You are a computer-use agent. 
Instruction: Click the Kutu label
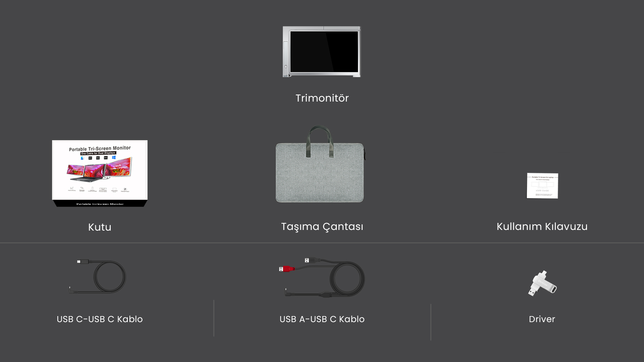tap(100, 227)
